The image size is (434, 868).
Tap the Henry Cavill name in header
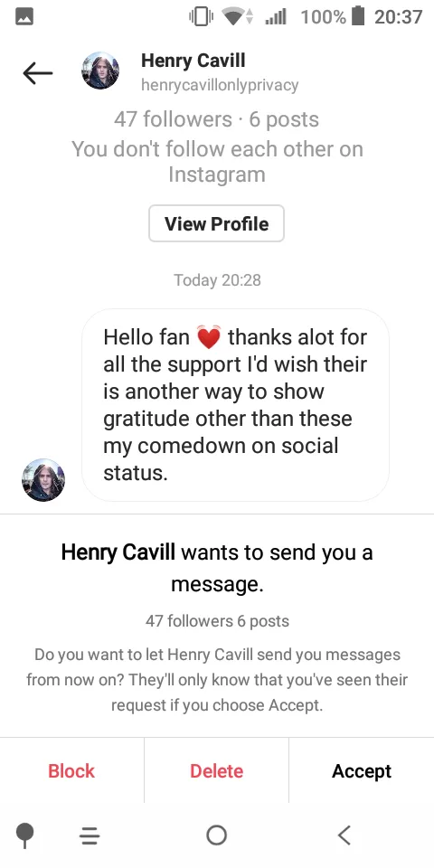[193, 61]
